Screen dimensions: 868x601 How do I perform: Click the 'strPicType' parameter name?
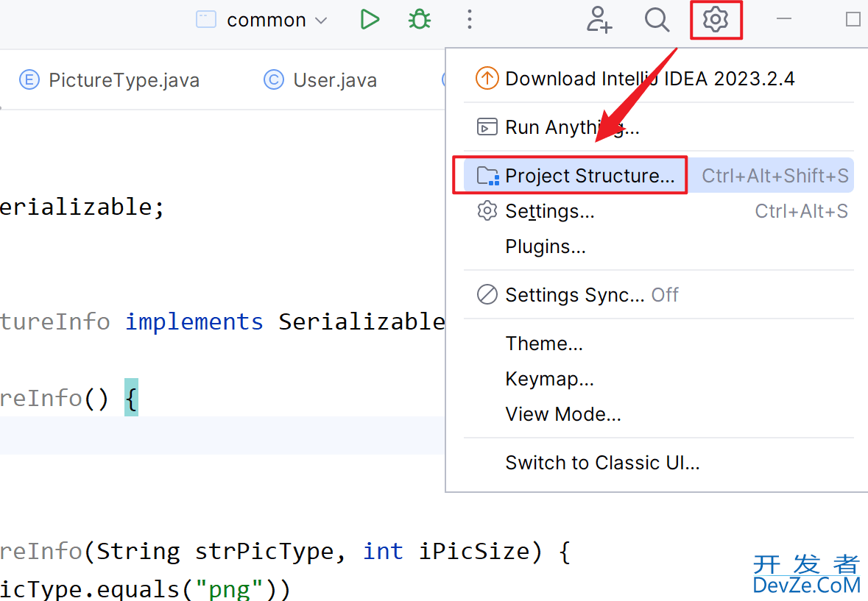pos(264,551)
